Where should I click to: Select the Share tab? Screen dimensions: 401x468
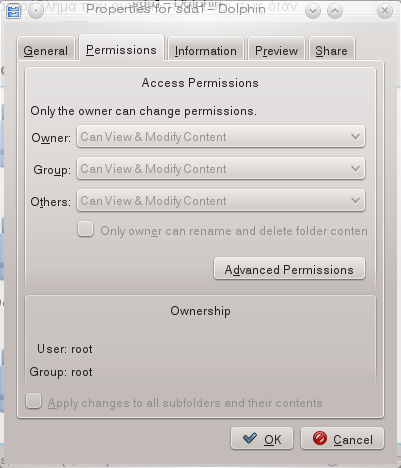(331, 50)
